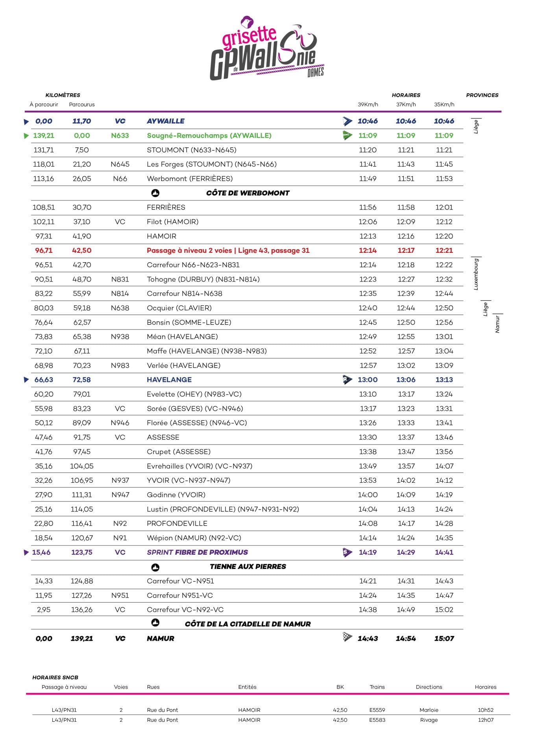Click the Luxembourg province label
The width and height of the screenshot is (534, 756).
click(476, 274)
